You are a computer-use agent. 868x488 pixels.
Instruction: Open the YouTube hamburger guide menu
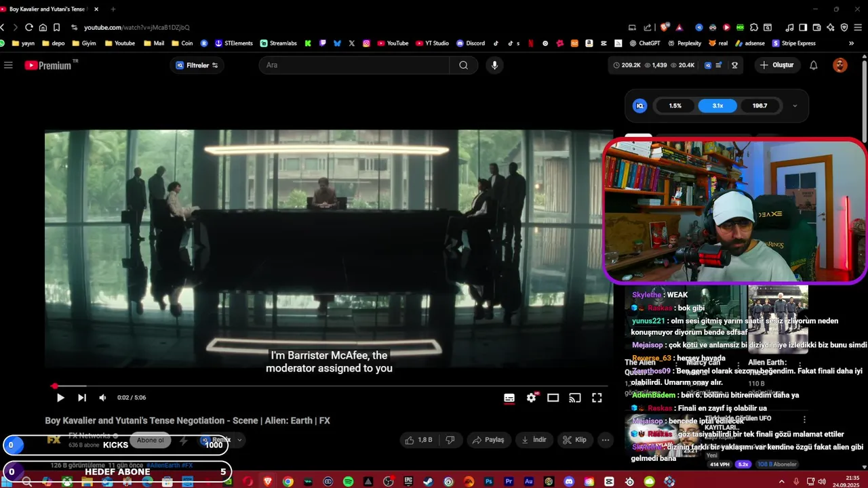[8, 65]
